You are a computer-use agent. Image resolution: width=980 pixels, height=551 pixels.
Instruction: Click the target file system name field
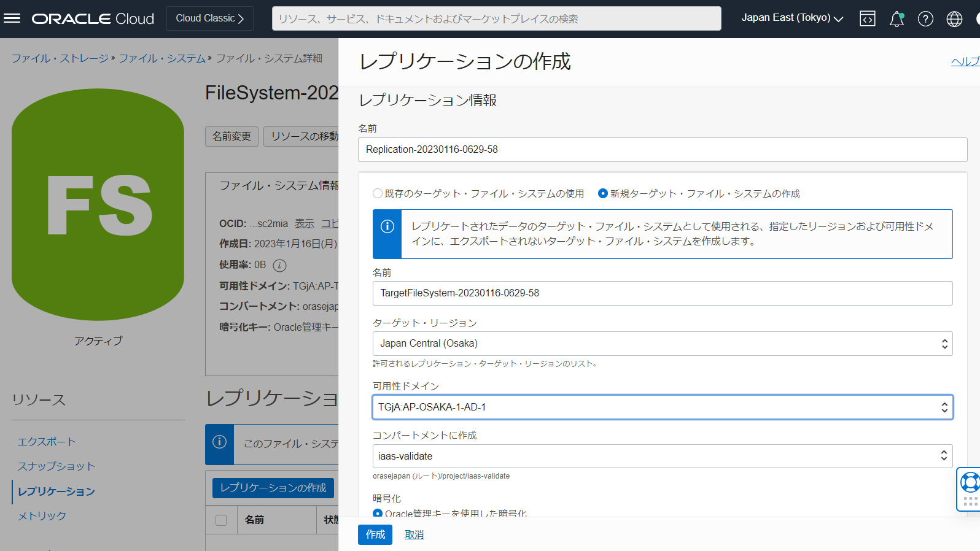tap(662, 293)
